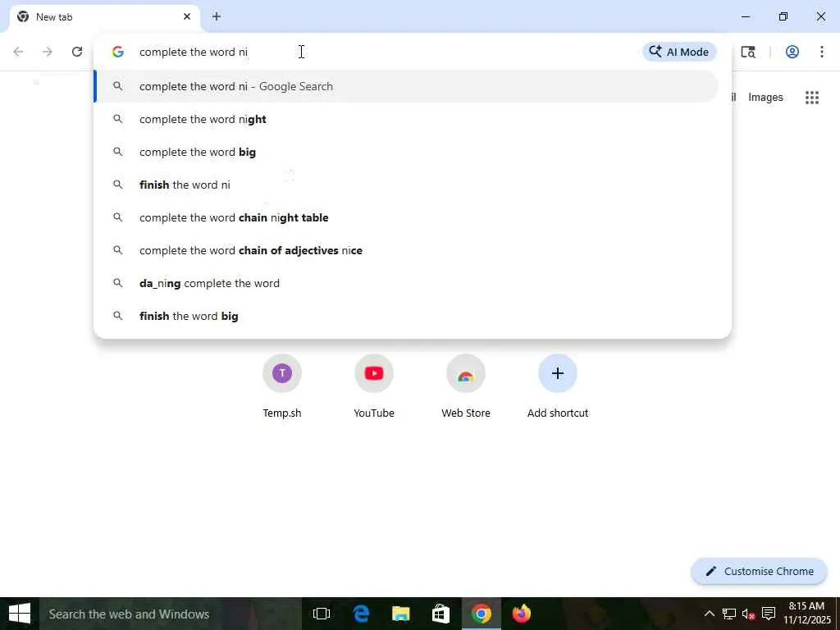Open the network status tray icon

point(729,614)
